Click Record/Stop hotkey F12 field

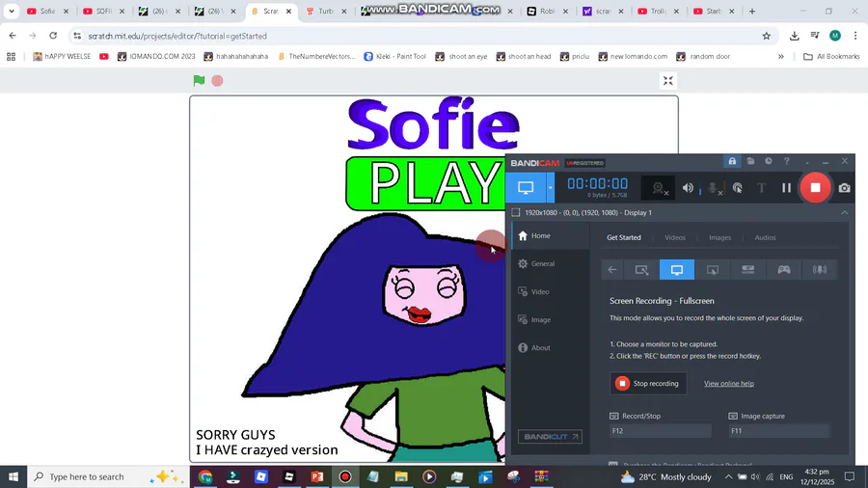coord(660,430)
